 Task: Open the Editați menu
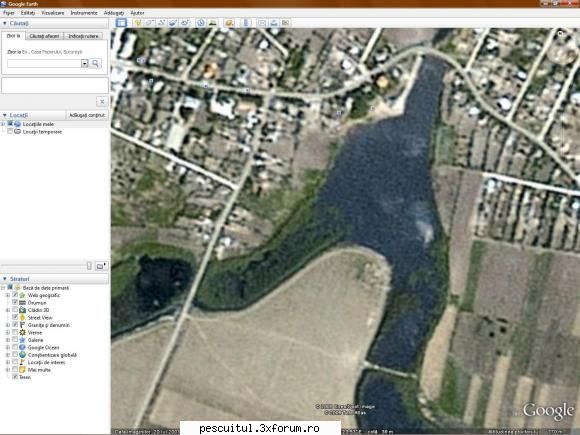tap(28, 13)
